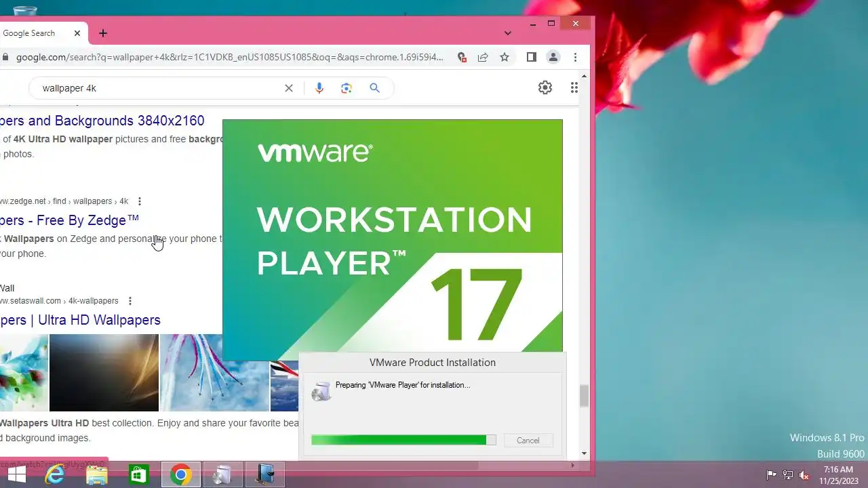The width and height of the screenshot is (868, 488).
Task: Open Chrome profile avatar icon
Action: pyautogui.click(x=553, y=58)
